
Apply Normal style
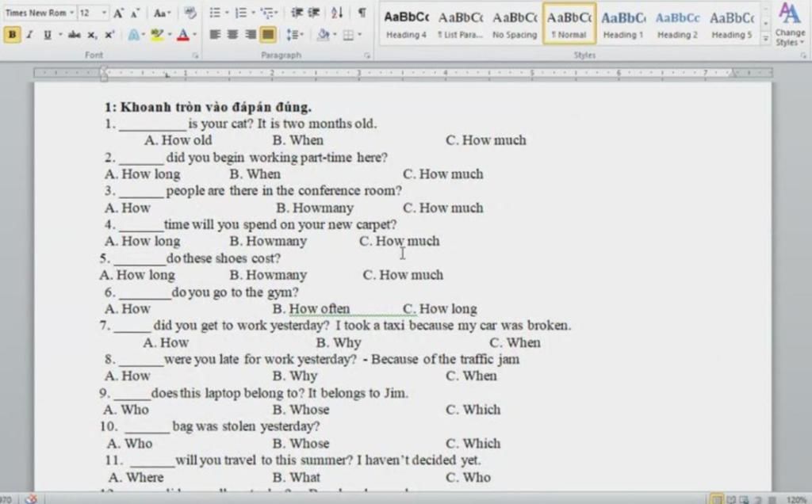[x=569, y=24]
